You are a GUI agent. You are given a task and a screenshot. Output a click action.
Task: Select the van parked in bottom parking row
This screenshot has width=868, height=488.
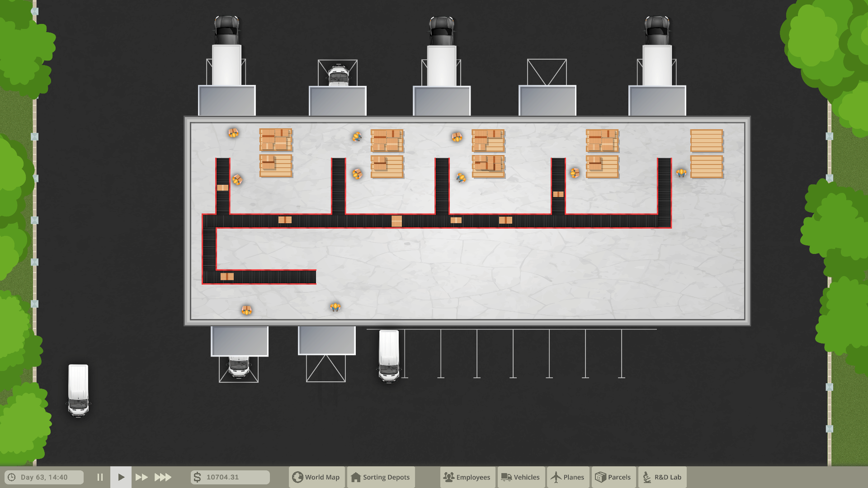click(389, 356)
